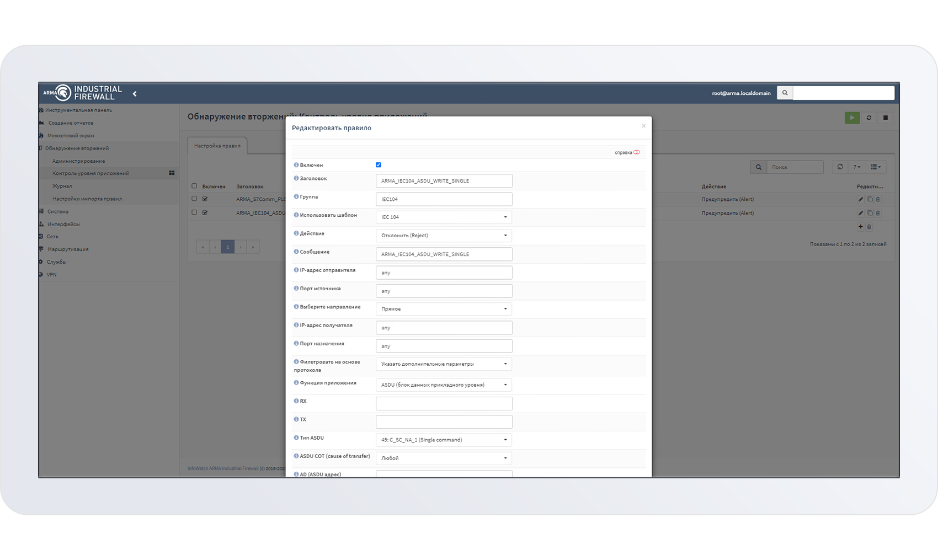Image resolution: width=938 pixels, height=560 pixels.
Task: Collapse the sidebar with the left chevron
Action: [x=135, y=94]
